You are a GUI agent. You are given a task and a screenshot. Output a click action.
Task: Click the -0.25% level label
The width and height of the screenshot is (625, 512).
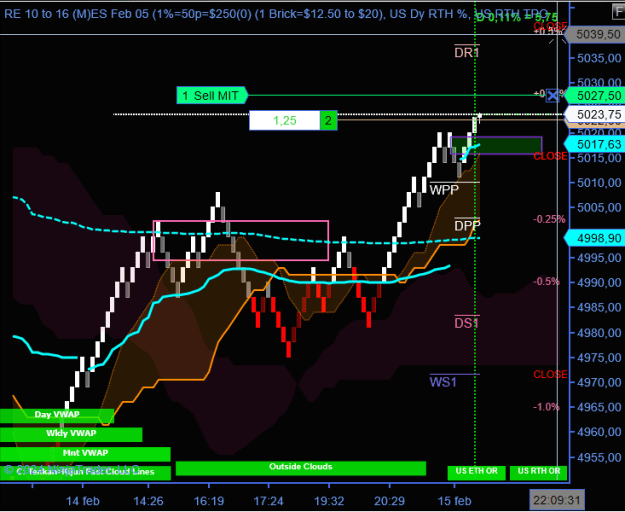(549, 219)
